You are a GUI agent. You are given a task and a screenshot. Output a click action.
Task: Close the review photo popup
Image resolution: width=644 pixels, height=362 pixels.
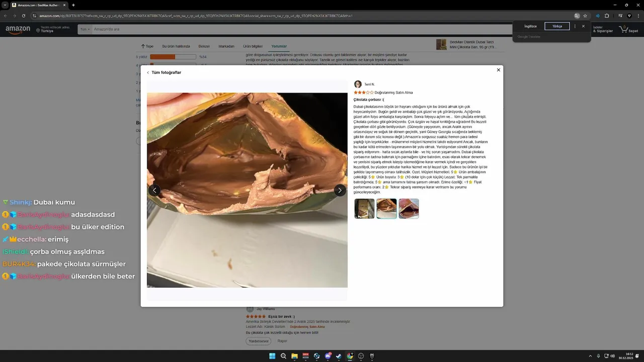tap(499, 70)
